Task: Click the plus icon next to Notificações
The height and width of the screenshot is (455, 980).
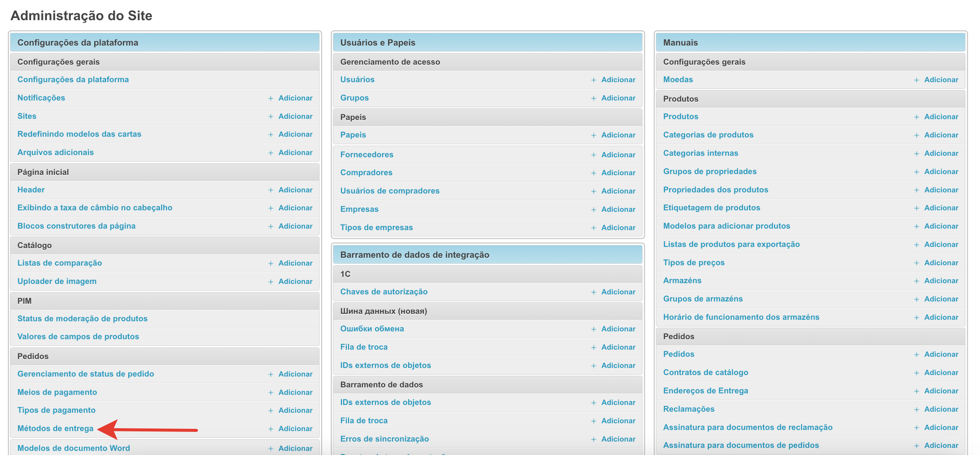Action: click(x=271, y=99)
